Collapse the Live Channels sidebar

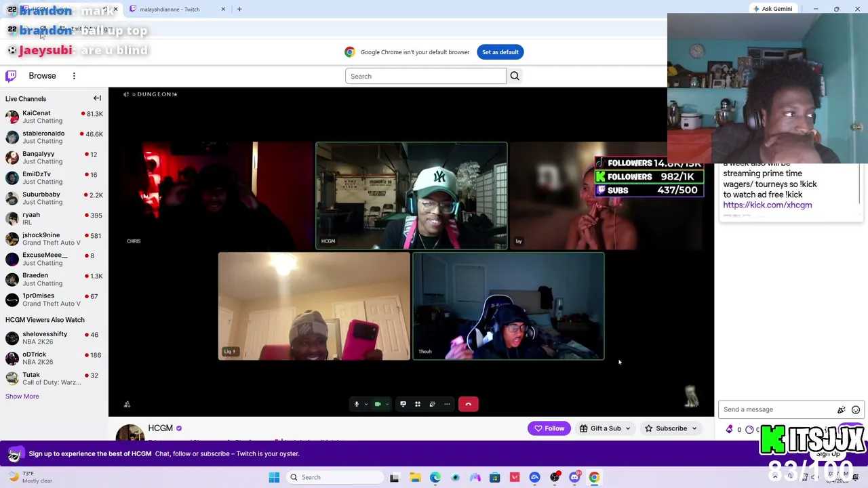[97, 98]
